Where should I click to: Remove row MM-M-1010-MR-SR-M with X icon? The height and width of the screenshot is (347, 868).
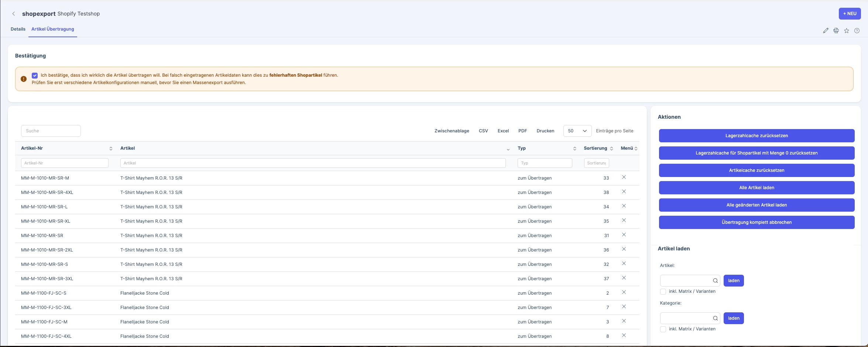click(x=624, y=177)
